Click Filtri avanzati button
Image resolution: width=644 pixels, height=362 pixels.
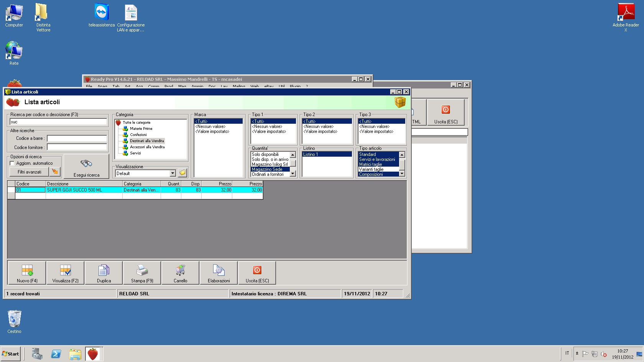click(30, 172)
